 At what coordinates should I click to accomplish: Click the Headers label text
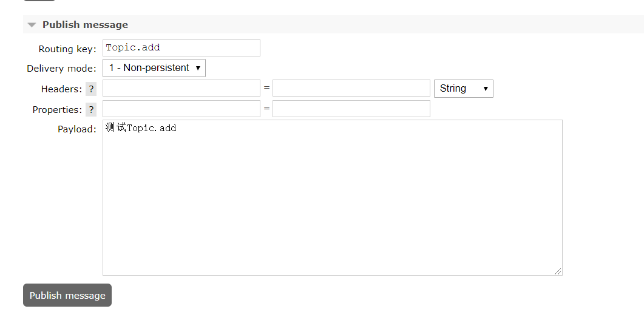[61, 89]
